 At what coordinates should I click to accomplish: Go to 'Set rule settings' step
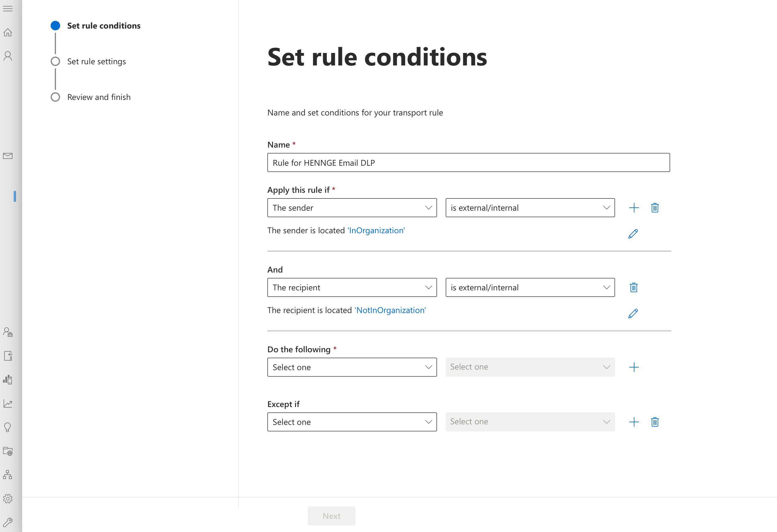[x=96, y=62]
